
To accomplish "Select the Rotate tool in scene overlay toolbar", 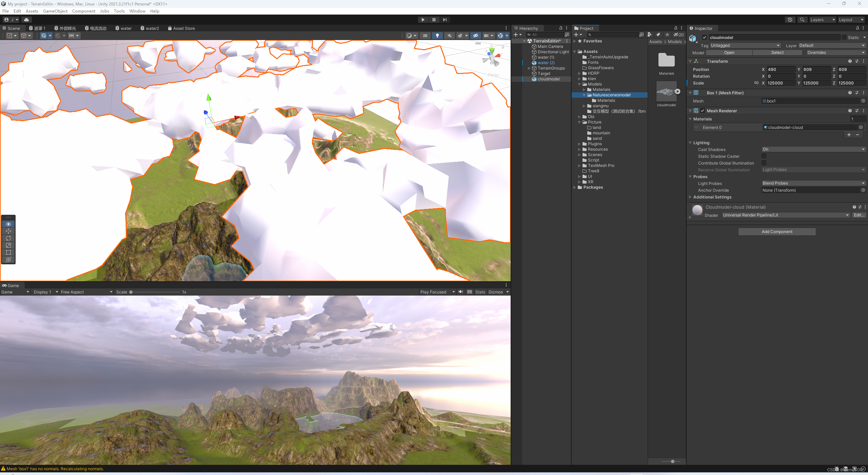I will pyautogui.click(x=8, y=238).
